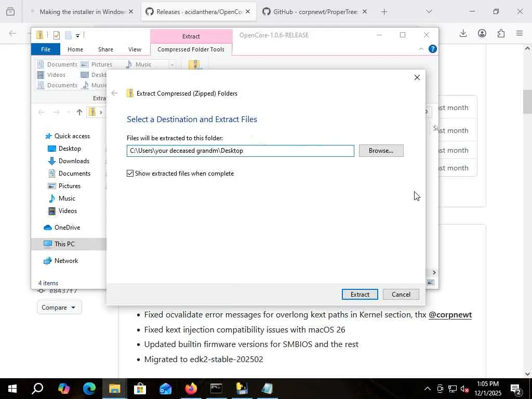Open Explorer's help question mark icon

click(433, 49)
